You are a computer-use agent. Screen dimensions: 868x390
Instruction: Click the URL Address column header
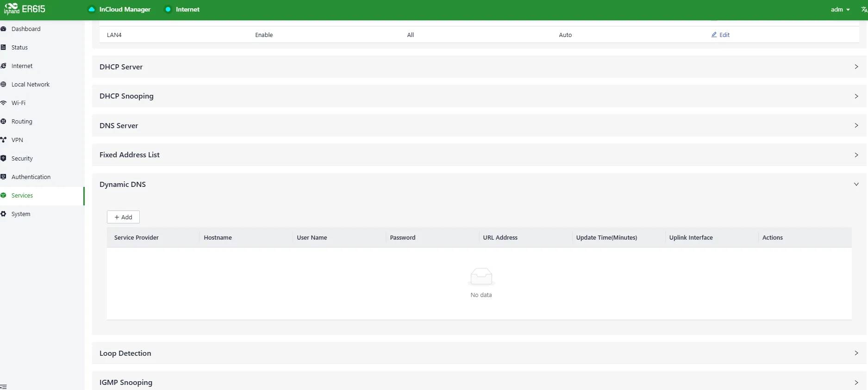click(x=500, y=237)
